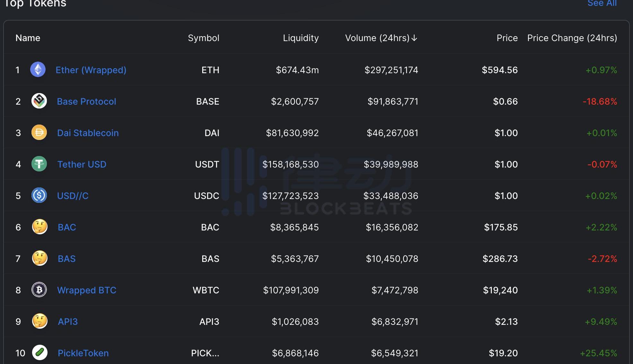Screen dimensions: 633x364
Task: Click USDC liquidity $127,723,523
Action: (x=290, y=196)
